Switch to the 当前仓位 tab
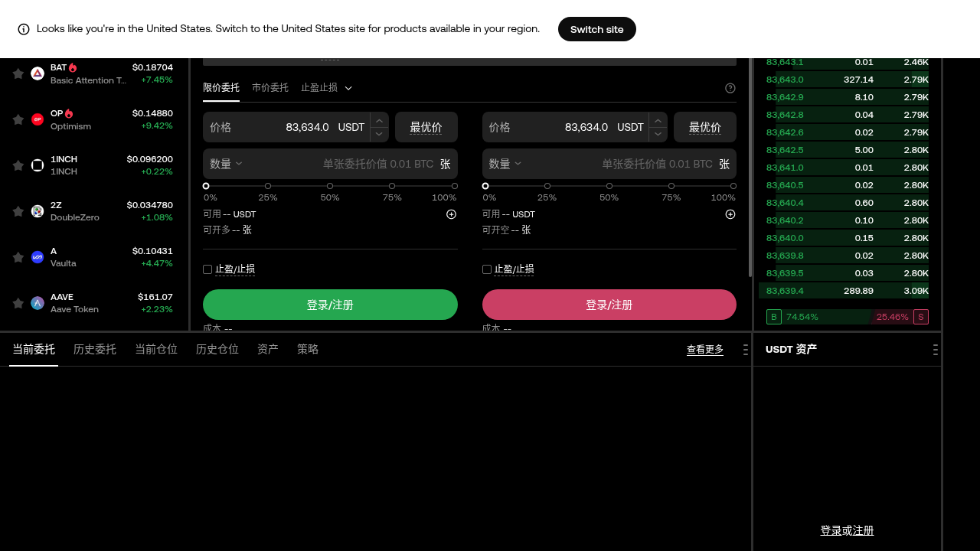This screenshot has width=980, height=551. click(156, 350)
